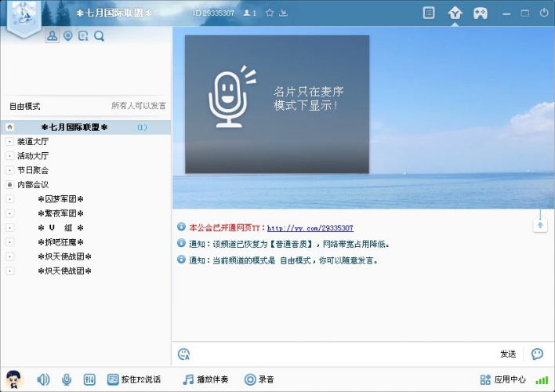Click 按住F2说话 push-to-talk button
This screenshot has width=555, height=392.
(x=133, y=379)
